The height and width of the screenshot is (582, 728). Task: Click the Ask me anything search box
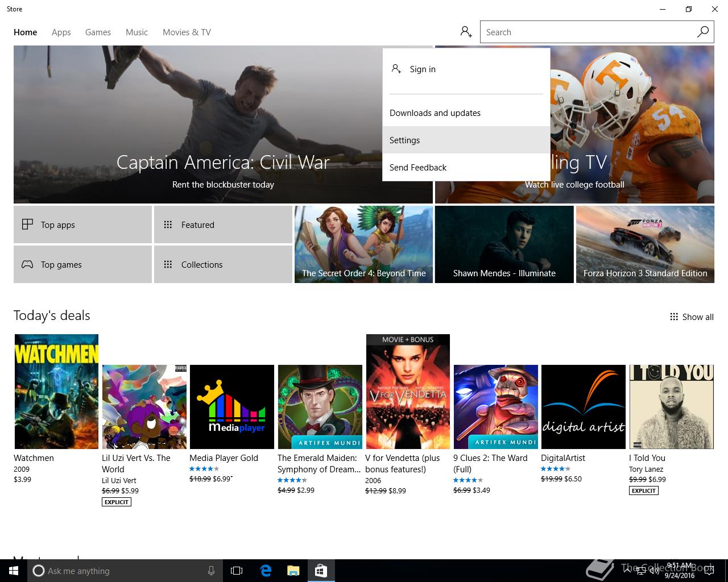[125, 571]
